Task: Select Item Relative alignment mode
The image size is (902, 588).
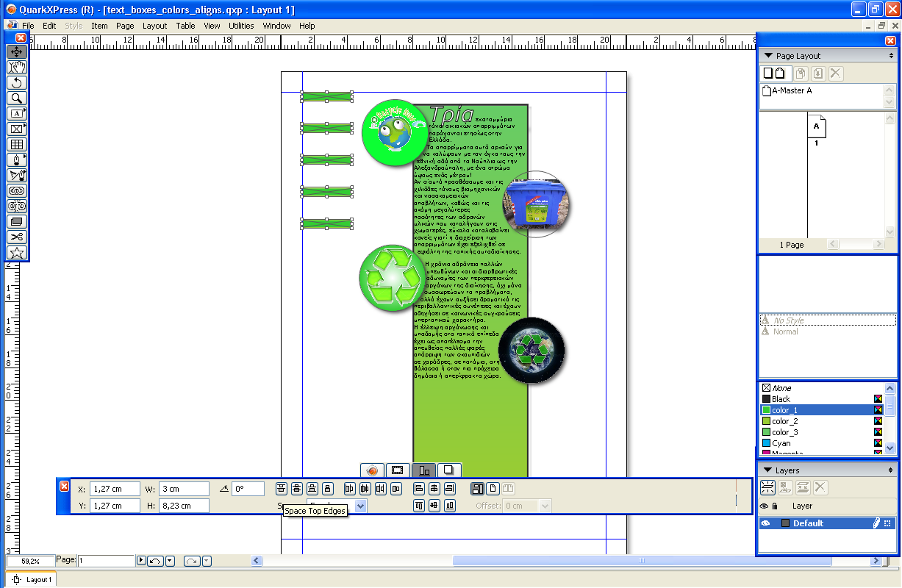Action: click(478, 489)
